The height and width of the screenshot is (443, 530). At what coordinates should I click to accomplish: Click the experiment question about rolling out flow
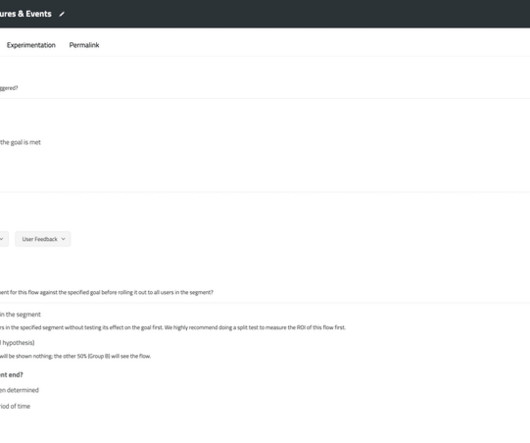(x=106, y=292)
